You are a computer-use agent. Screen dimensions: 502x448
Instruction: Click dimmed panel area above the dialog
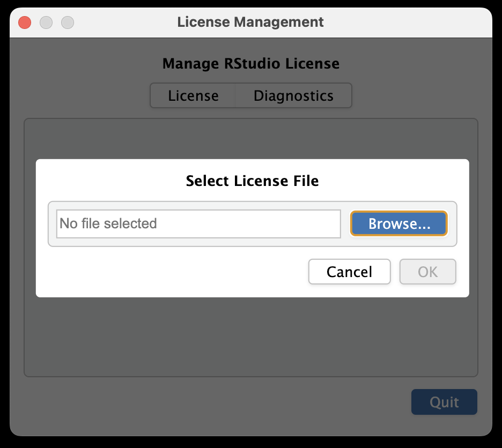tap(251, 139)
